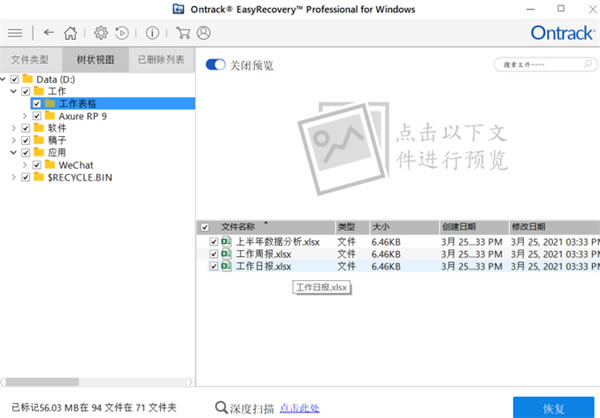600x418 pixels.
Task: Collapse the 工作 folder node
Action: coord(14,91)
